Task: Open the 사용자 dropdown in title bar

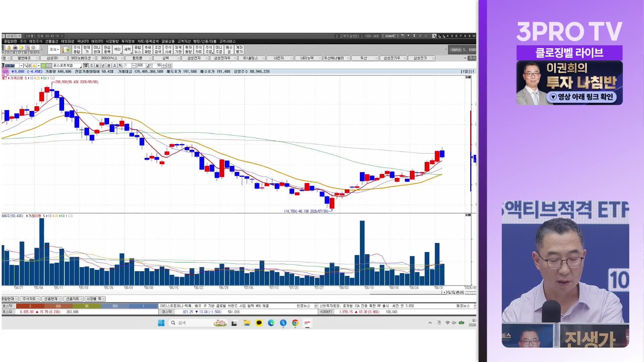Action: pos(13,36)
